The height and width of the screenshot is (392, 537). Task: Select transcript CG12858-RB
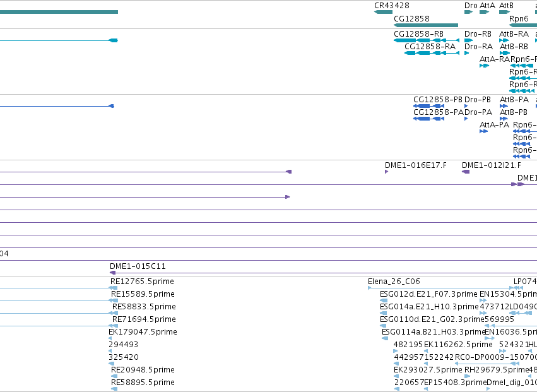[427, 40]
